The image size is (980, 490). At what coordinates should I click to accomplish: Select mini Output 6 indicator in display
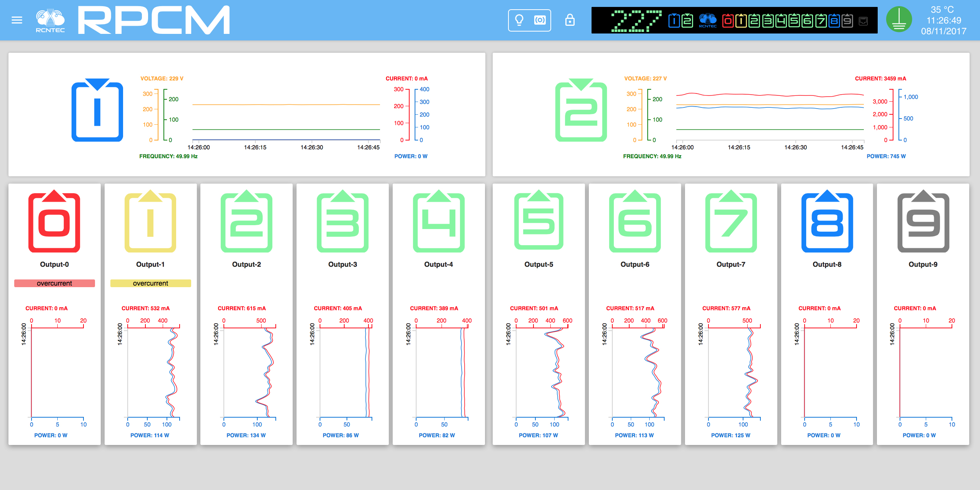(x=807, y=20)
